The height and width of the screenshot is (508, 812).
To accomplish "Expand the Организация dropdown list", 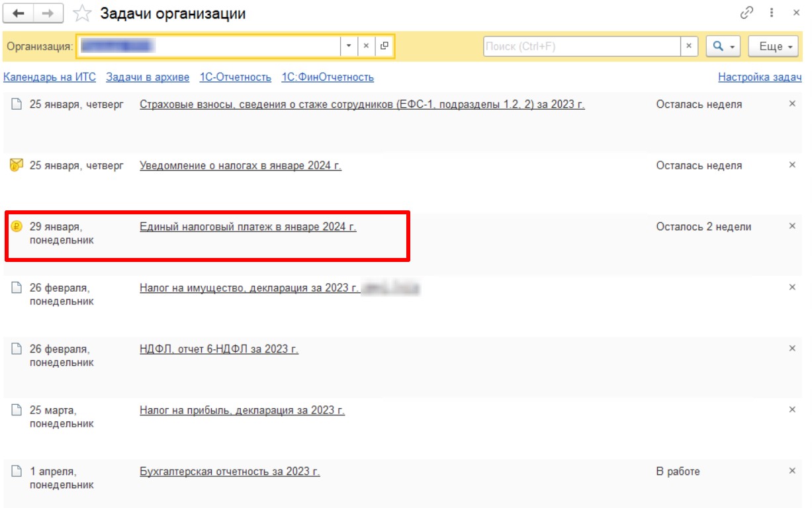I will pyautogui.click(x=349, y=46).
